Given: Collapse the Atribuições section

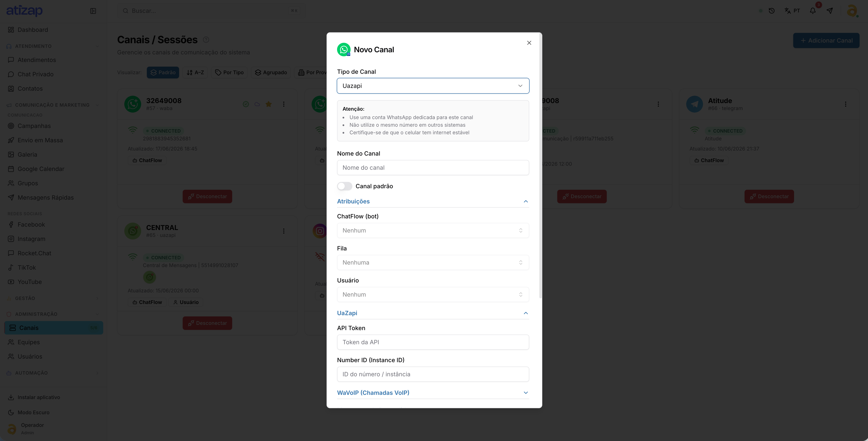Looking at the screenshot, I should 433,201.
